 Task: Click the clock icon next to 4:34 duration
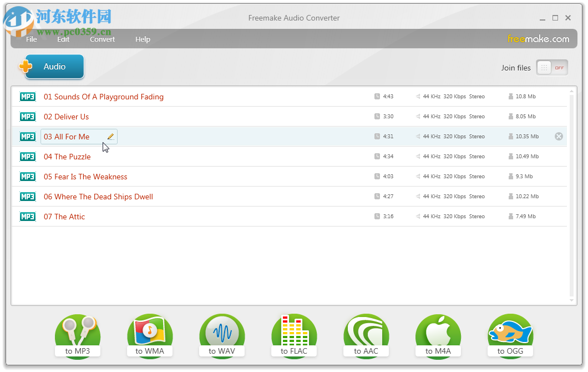pyautogui.click(x=378, y=156)
